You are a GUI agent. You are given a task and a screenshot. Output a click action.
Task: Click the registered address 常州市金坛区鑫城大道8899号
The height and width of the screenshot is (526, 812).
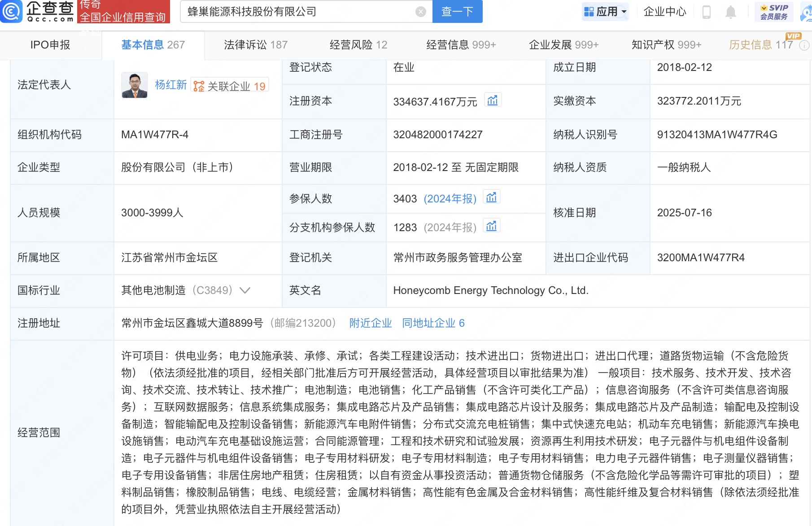[192, 323]
